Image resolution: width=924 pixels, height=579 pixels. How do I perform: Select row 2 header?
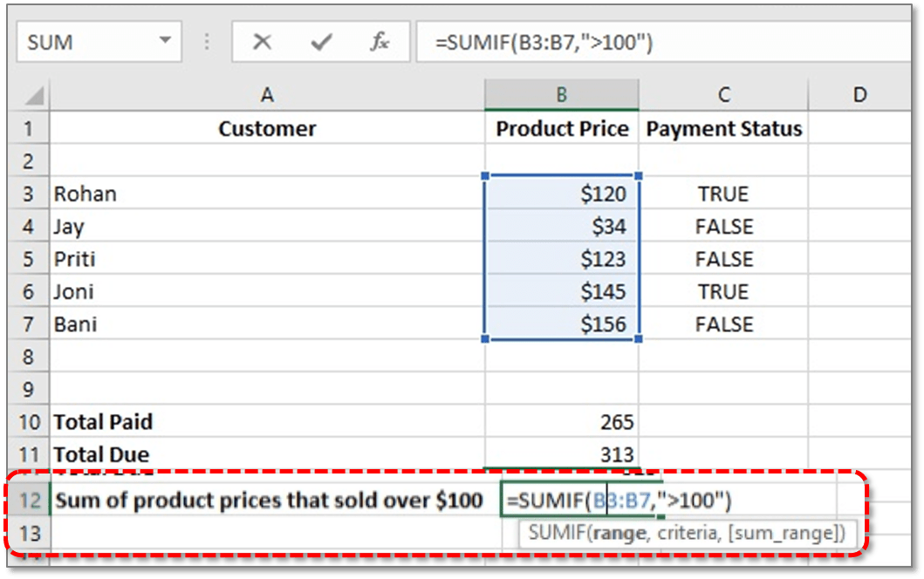[x=28, y=160]
